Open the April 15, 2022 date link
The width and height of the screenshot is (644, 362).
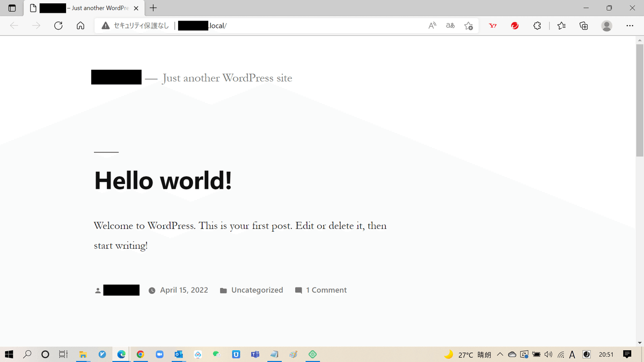(184, 290)
